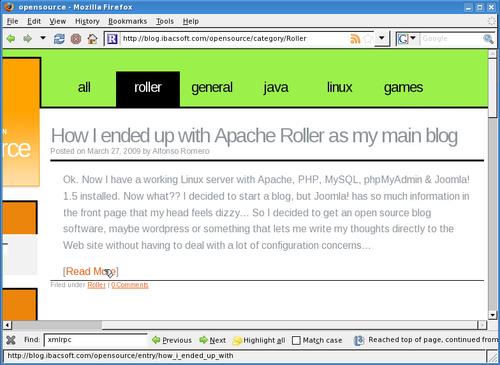Viewport: 500px width, 365px height.
Task: Click the search magnifier icon
Action: pos(488,39)
